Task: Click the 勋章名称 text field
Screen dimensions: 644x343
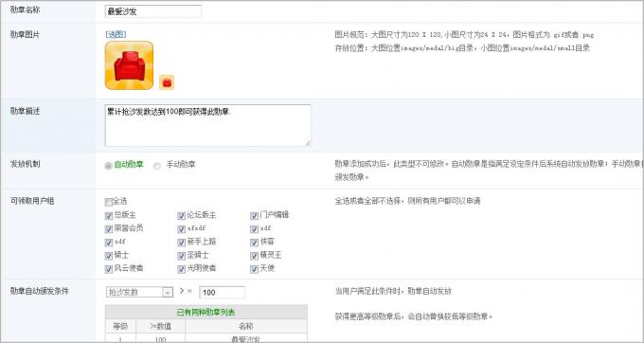Action: coord(153,11)
